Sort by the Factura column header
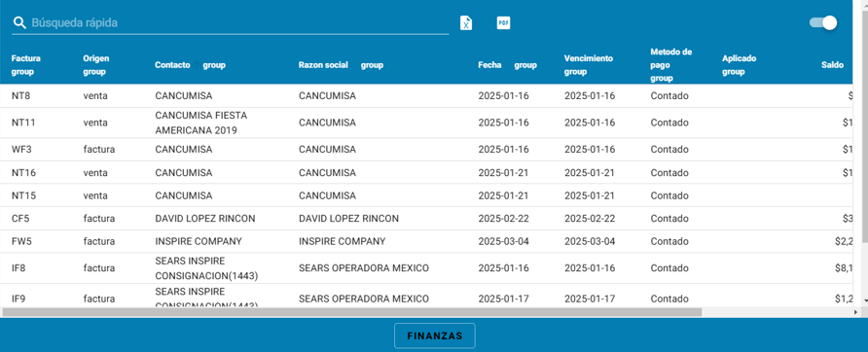 (x=26, y=58)
